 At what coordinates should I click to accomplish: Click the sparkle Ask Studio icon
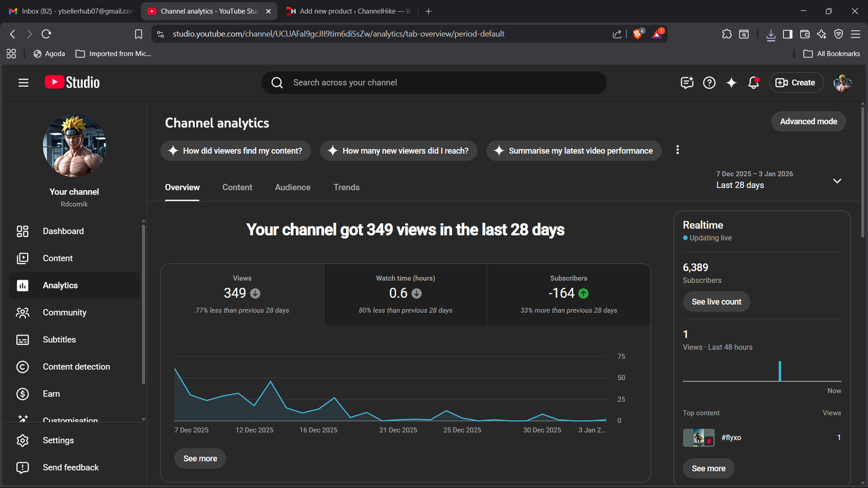pos(731,82)
